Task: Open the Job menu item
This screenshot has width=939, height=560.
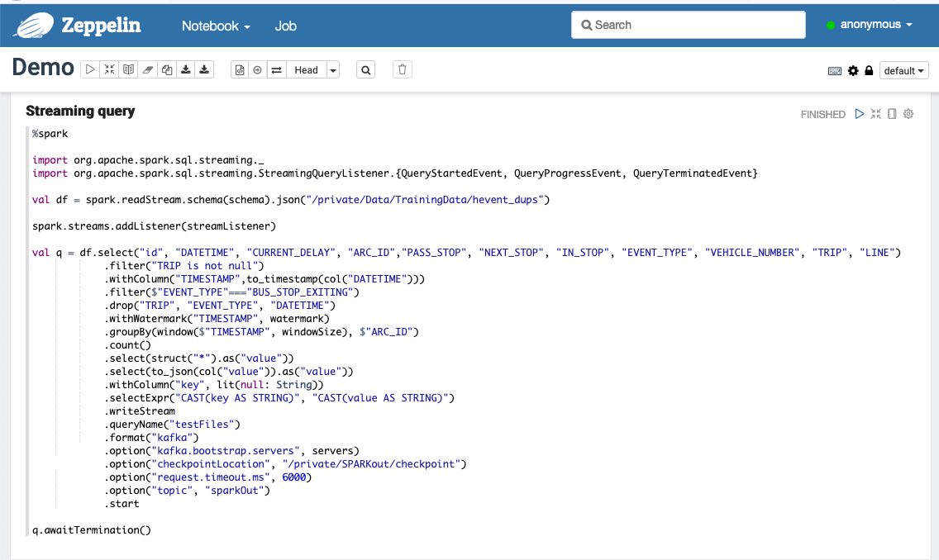Action: pyautogui.click(x=286, y=26)
